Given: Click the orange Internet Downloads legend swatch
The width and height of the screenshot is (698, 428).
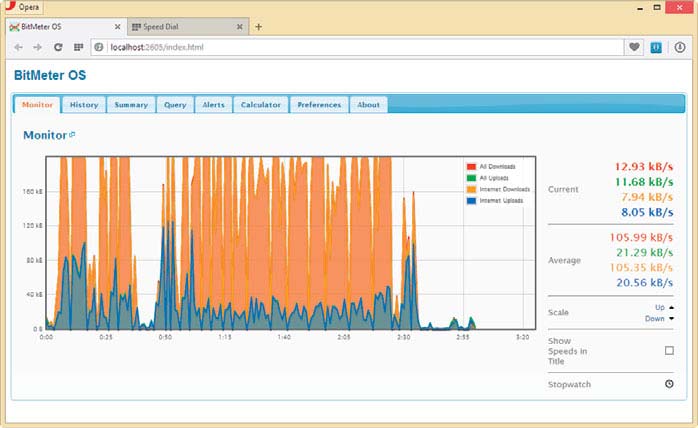Looking at the screenshot, I should click(x=471, y=189).
